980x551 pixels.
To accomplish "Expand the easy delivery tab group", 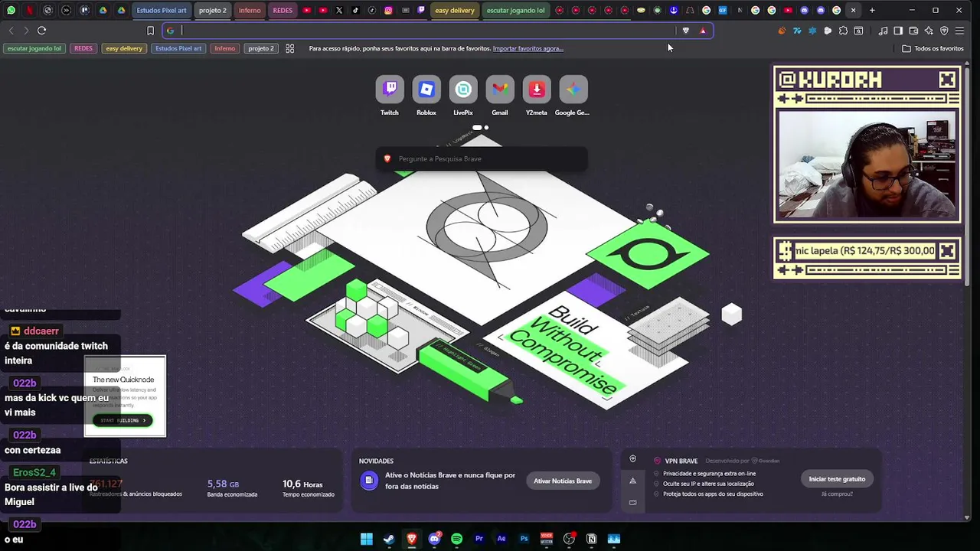I will [x=455, y=11].
